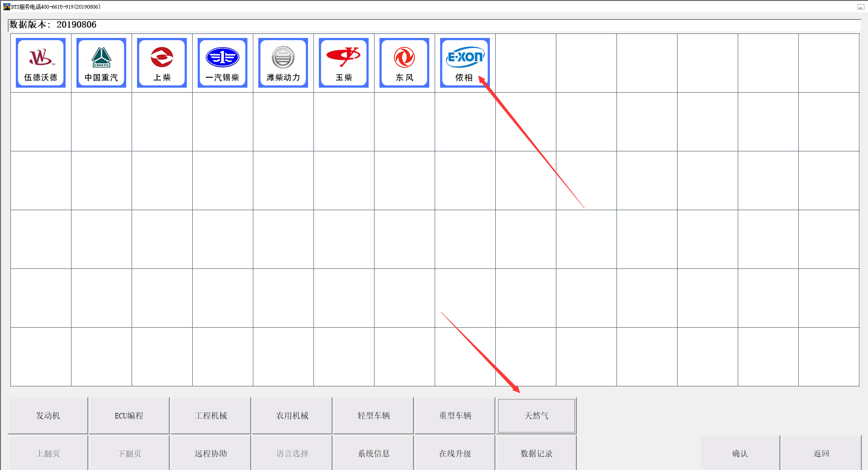The image size is (868, 470).
Task: Open the 依相 E-XON brand icon
Action: 465,63
